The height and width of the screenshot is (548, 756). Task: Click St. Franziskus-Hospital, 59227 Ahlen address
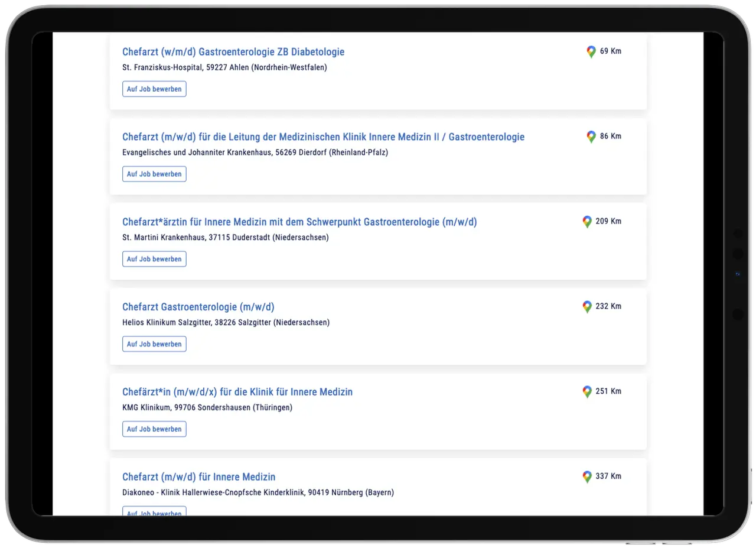pyautogui.click(x=224, y=68)
